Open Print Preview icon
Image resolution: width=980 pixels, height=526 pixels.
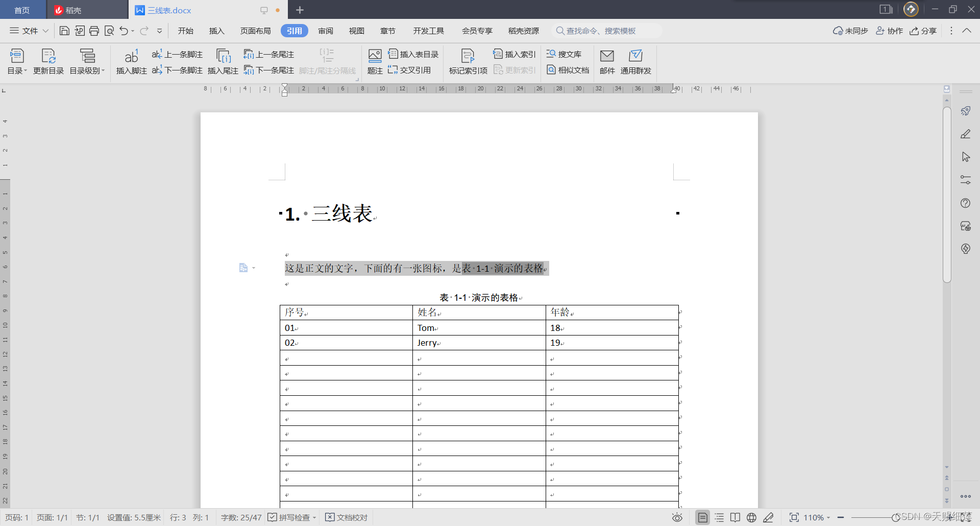pyautogui.click(x=109, y=31)
